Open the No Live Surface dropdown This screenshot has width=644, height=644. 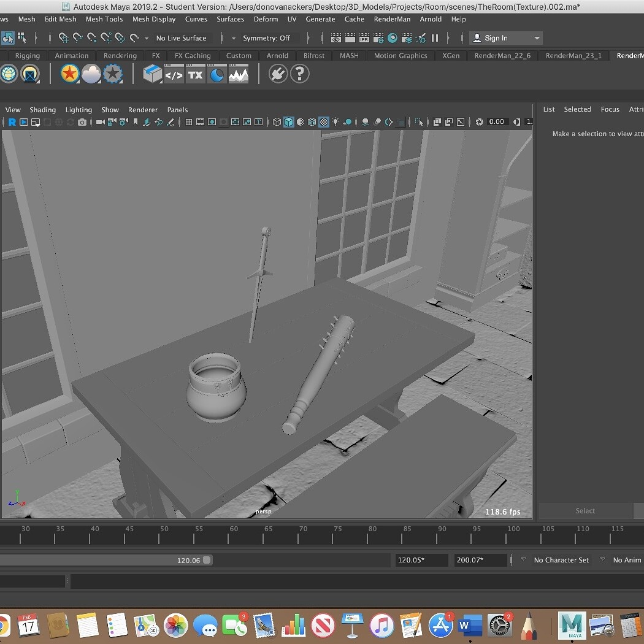click(x=181, y=38)
